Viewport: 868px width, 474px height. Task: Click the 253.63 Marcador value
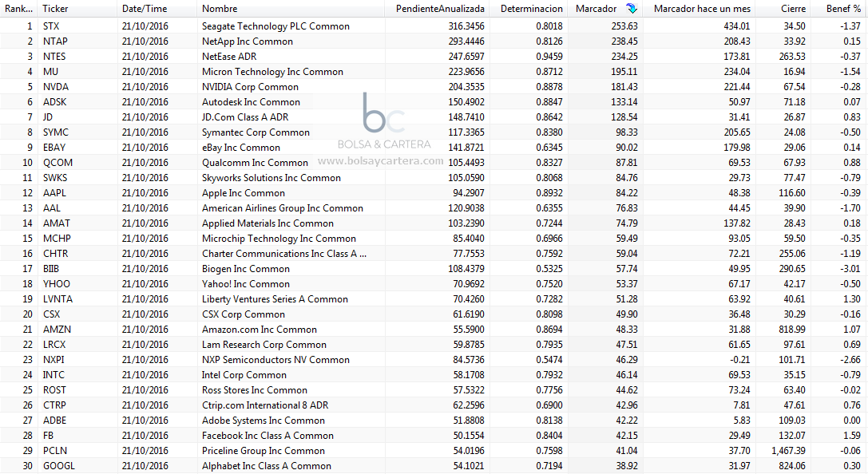pos(624,26)
